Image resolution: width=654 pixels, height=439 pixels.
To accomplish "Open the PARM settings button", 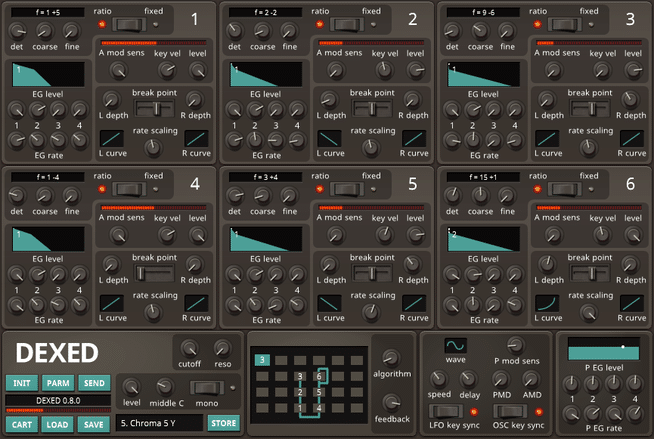I will tap(58, 383).
